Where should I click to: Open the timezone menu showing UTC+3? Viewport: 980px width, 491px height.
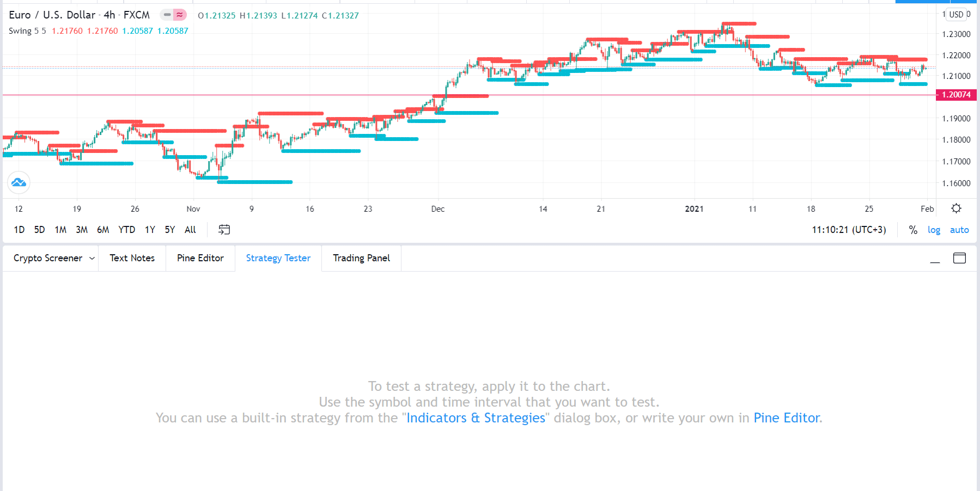tap(849, 230)
